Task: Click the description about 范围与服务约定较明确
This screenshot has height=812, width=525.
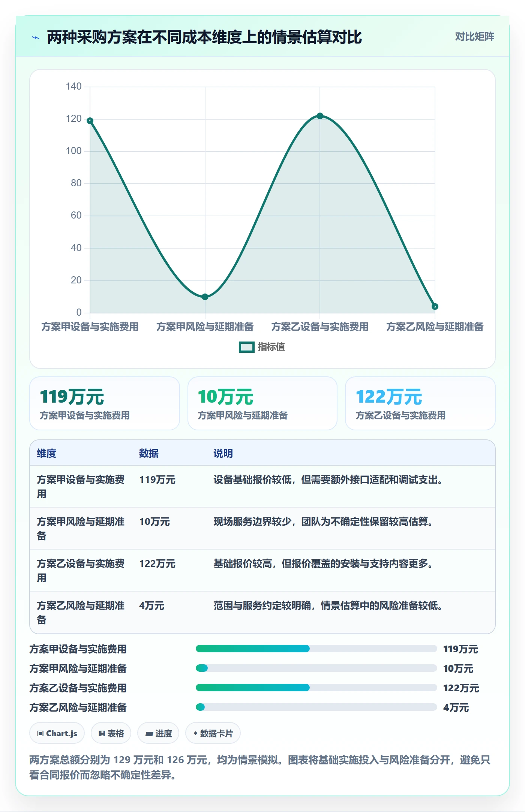Action: [x=328, y=606]
